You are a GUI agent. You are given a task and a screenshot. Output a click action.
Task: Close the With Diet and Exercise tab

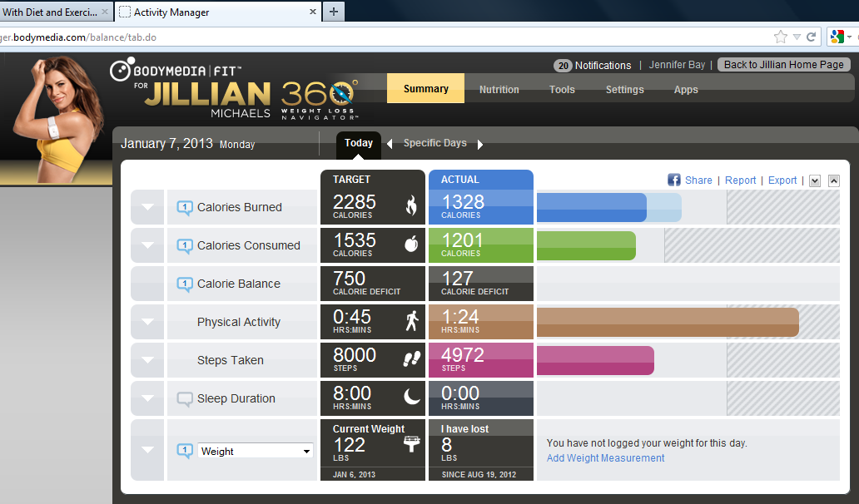click(x=105, y=12)
